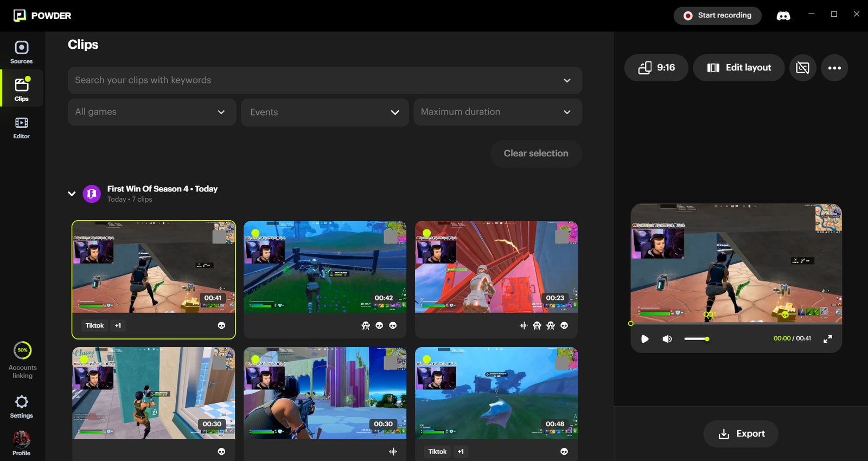Expand the preview to fullscreen
The width and height of the screenshot is (868, 461).
[x=827, y=339]
